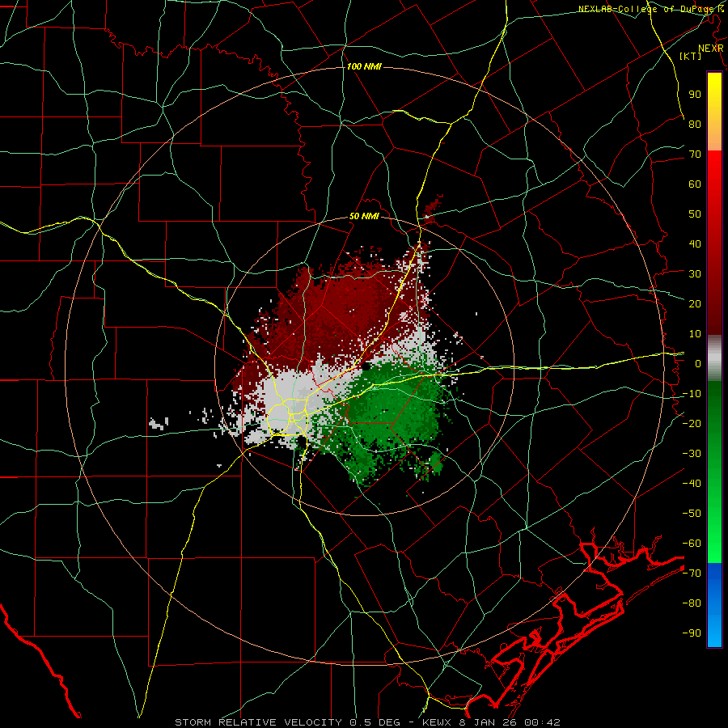The image size is (728, 728).
Task: Click the [KT] units label
Action: click(691, 56)
